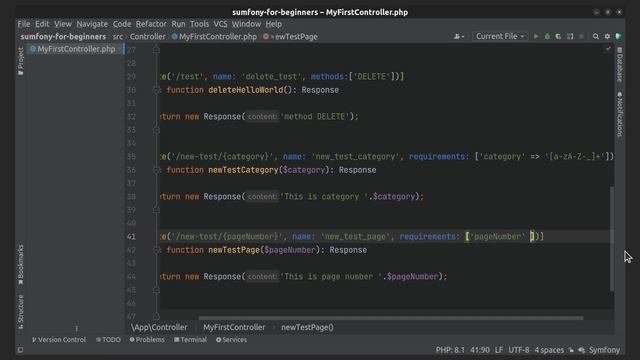Open the Services tool window
The image size is (640, 360).
pos(231,340)
